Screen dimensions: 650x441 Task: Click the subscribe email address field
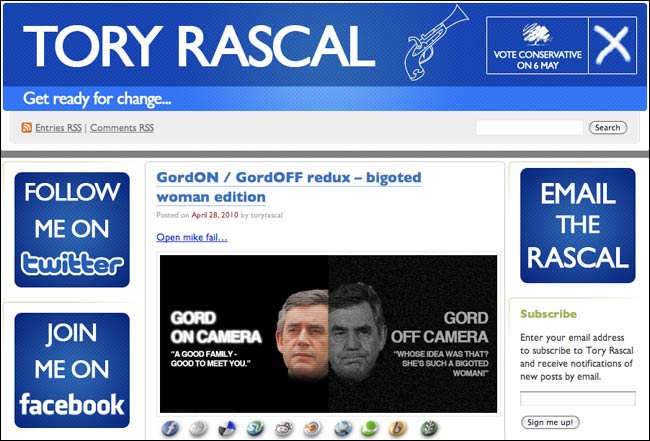click(x=578, y=398)
